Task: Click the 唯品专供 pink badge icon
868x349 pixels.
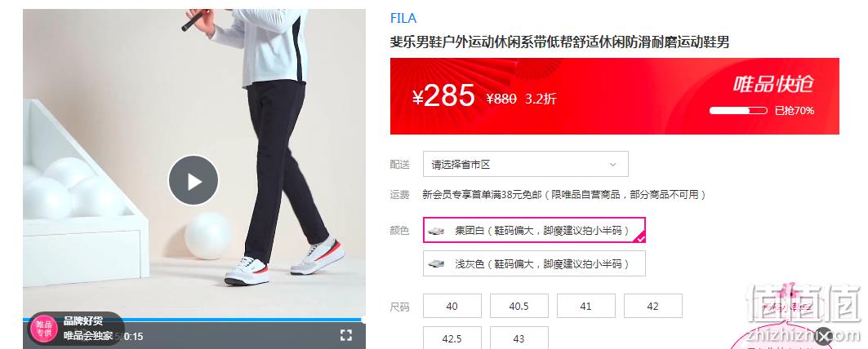Action: pos(44,329)
